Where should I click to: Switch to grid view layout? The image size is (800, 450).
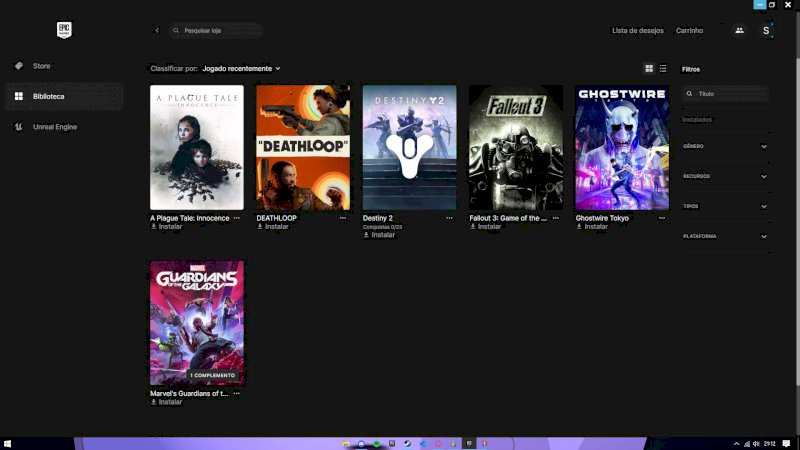click(649, 68)
